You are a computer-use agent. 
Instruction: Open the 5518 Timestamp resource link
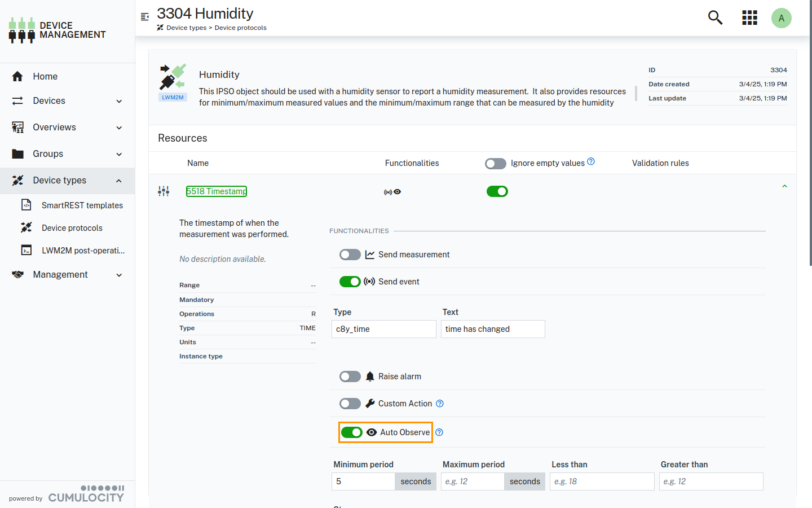click(x=217, y=191)
